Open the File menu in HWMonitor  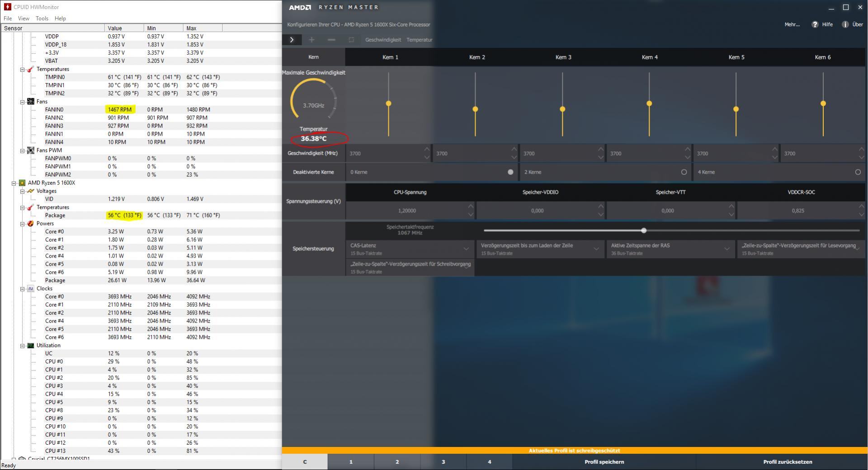[x=8, y=19]
